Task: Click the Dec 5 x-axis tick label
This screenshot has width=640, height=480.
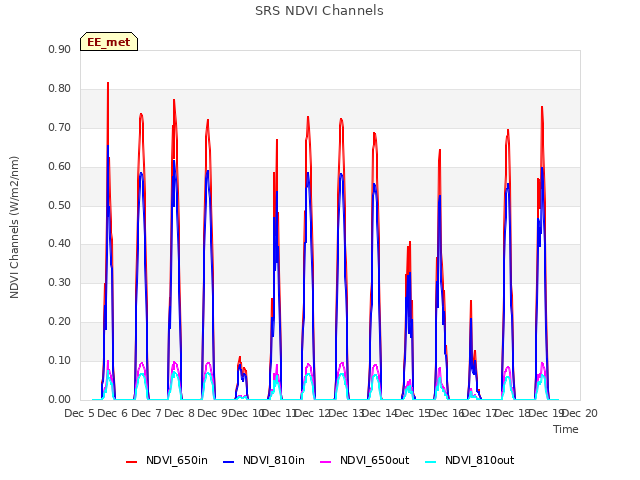Action: click(80, 413)
